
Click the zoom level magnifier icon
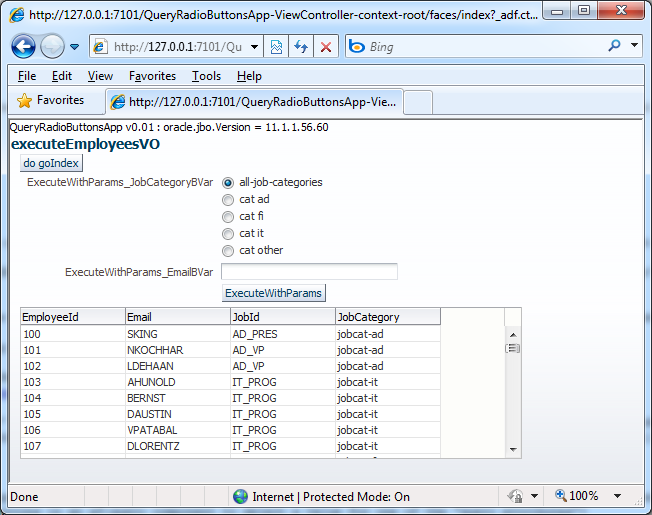561,495
